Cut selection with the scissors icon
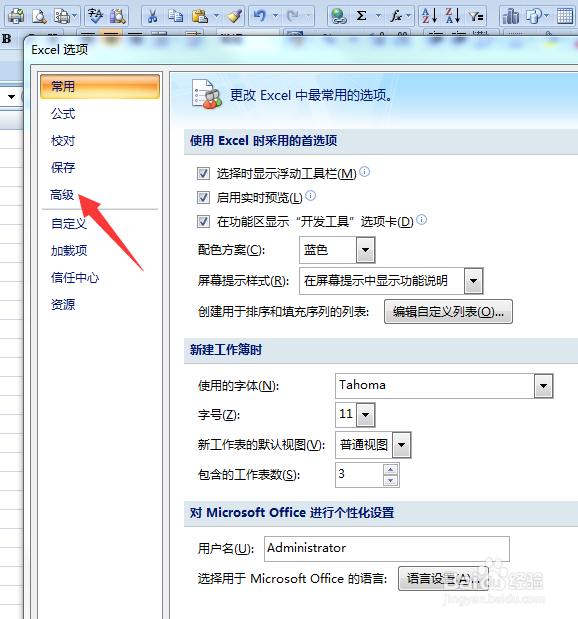Screen dimensions: 578x619 click(x=152, y=16)
